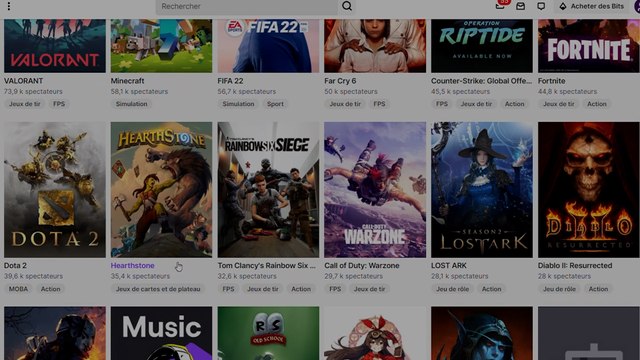Image resolution: width=640 pixels, height=360 pixels.
Task: Open the notifications inbox with red badge
Action: (x=500, y=5)
